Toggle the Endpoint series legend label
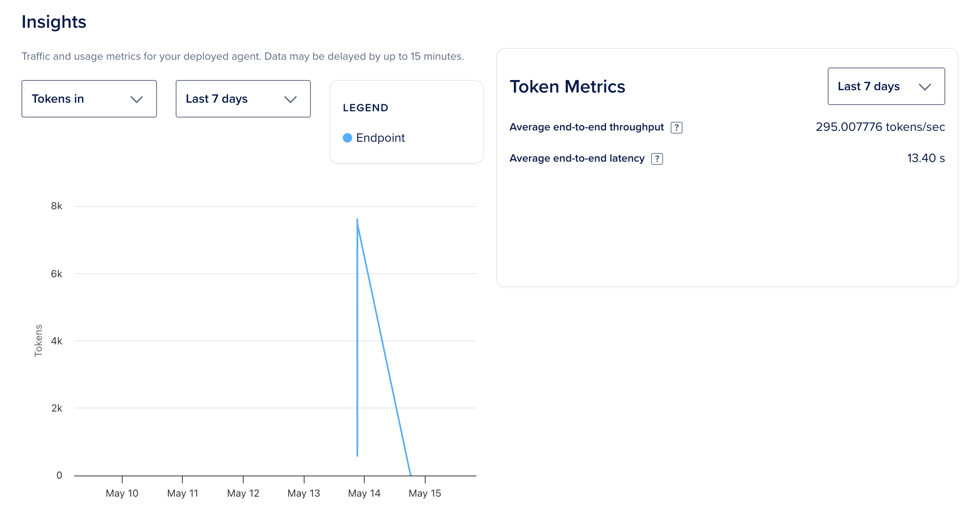980x531 pixels. click(380, 138)
